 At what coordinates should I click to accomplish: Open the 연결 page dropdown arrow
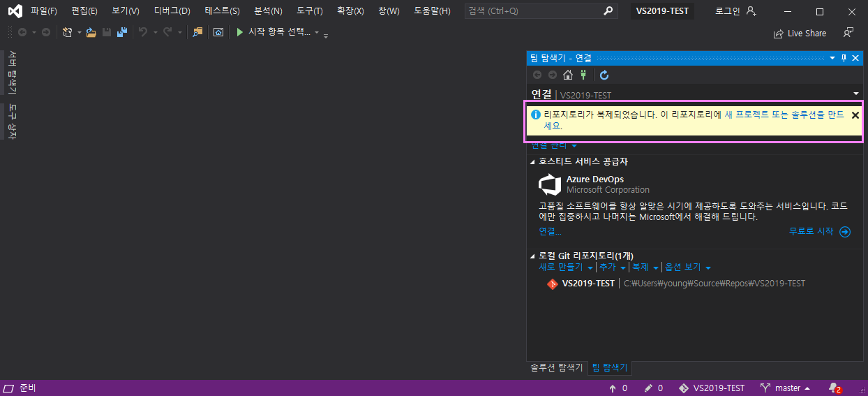click(856, 94)
